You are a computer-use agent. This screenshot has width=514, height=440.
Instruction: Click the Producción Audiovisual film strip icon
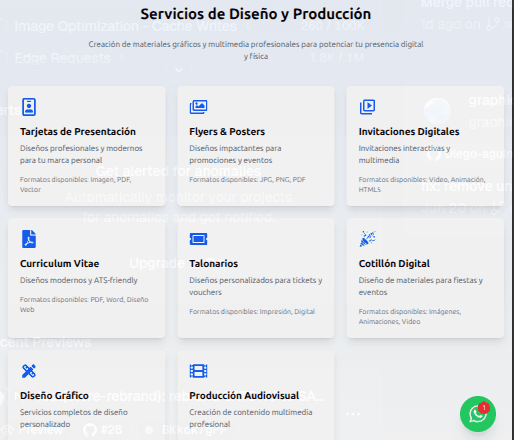[198, 371]
